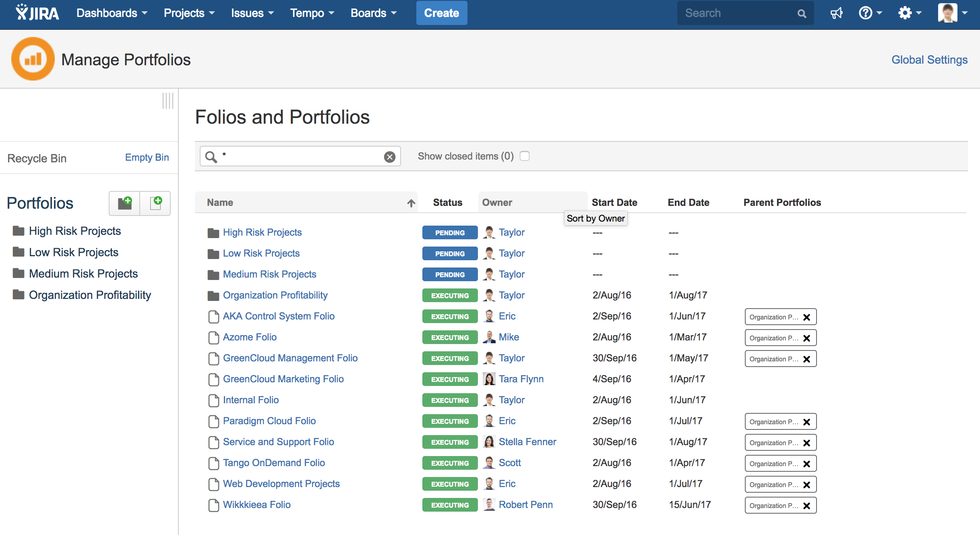This screenshot has width=980, height=535.
Task: Click the orange Folio app icon
Action: coord(33,59)
